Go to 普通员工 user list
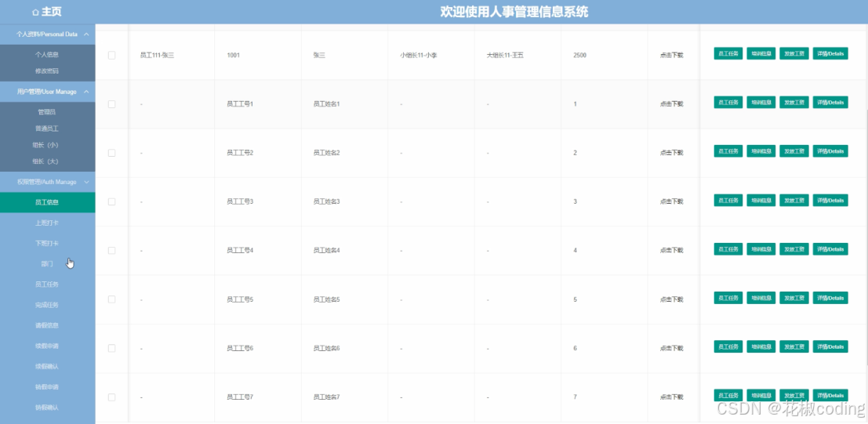This screenshot has width=868, height=424. pos(47,129)
